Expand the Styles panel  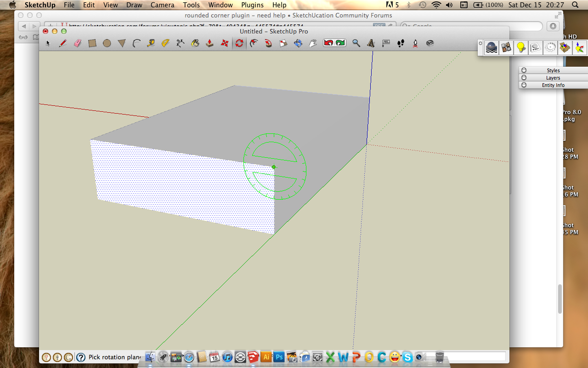(553, 70)
